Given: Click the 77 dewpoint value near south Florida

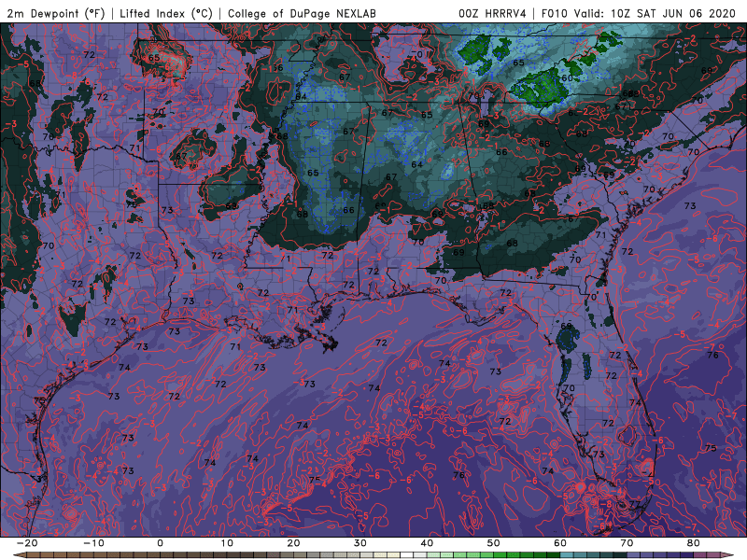Looking at the screenshot, I should (635, 504).
